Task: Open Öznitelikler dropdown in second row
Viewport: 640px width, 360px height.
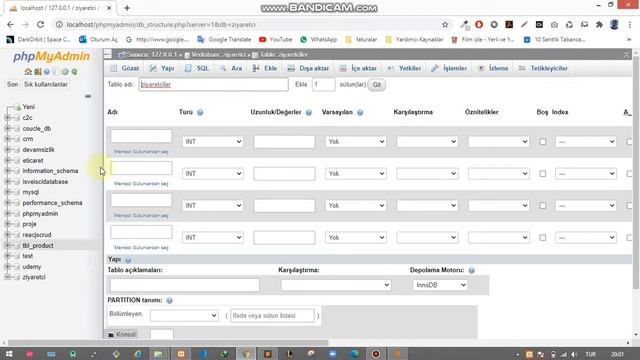Action: 499,173
